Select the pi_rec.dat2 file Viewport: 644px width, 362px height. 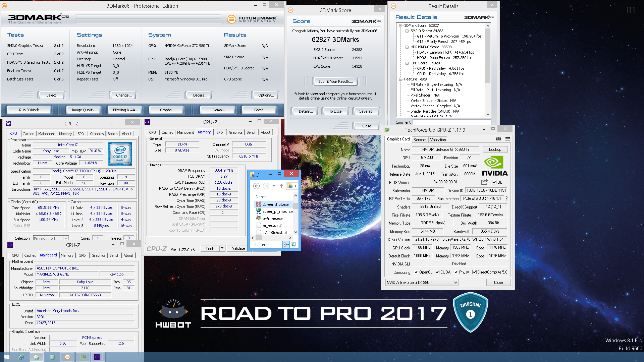[x=272, y=226]
